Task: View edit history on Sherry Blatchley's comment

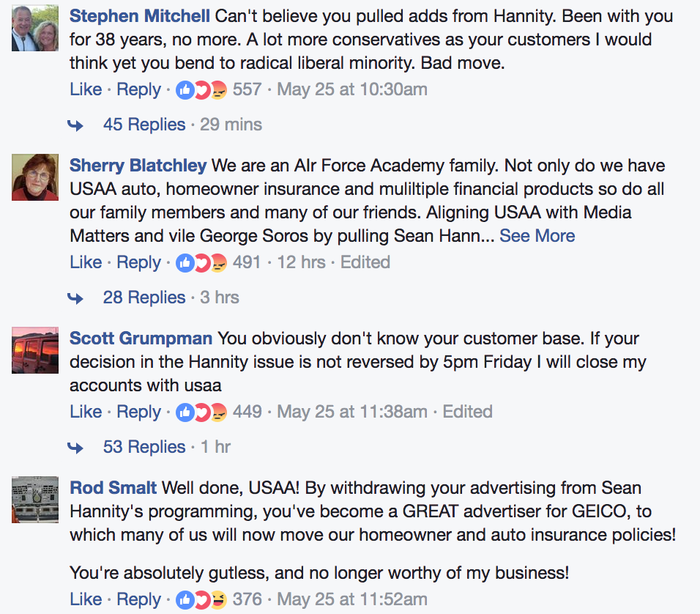Action: [365, 263]
